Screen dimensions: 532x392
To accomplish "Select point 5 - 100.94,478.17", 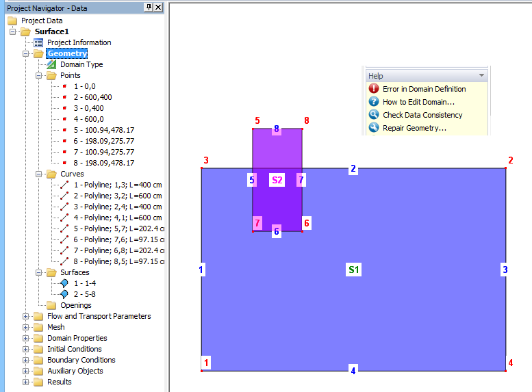I will pyautogui.click(x=104, y=130).
